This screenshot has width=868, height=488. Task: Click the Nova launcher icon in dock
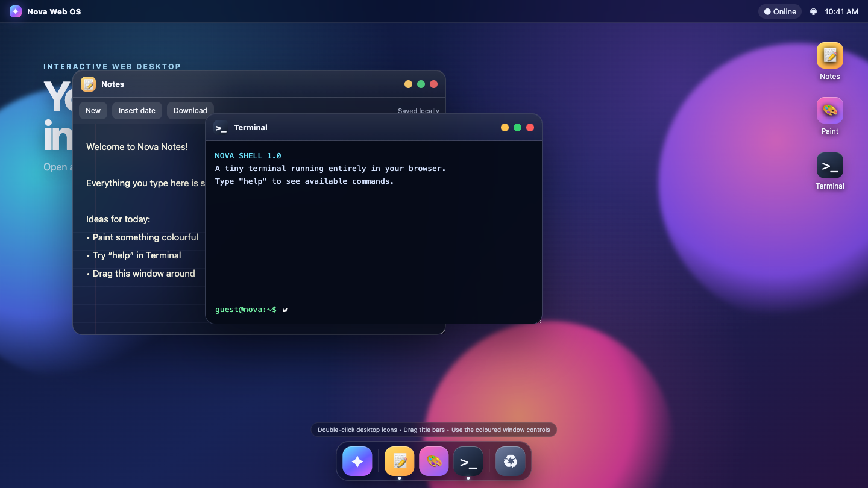click(357, 461)
